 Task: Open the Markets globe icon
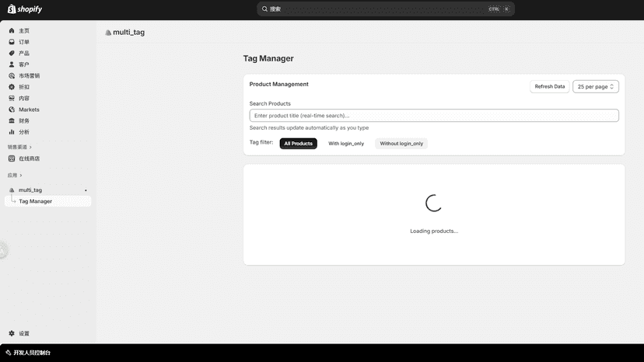(x=12, y=110)
